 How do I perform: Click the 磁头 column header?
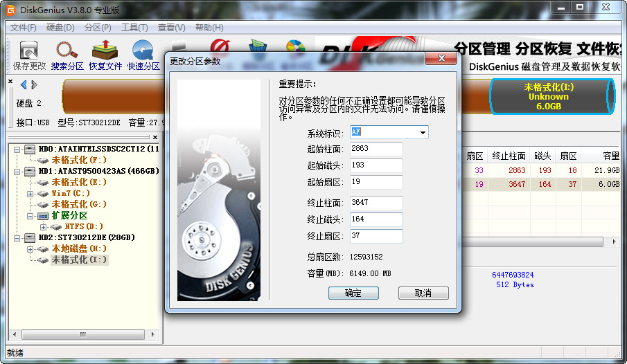click(542, 156)
